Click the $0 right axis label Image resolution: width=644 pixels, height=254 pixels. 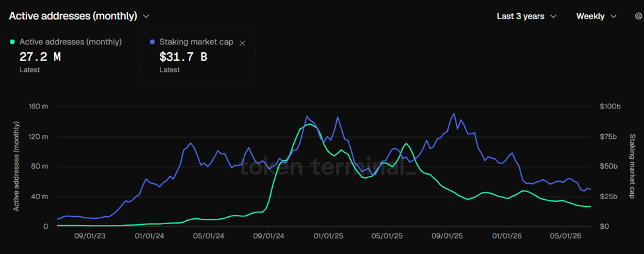tap(604, 226)
